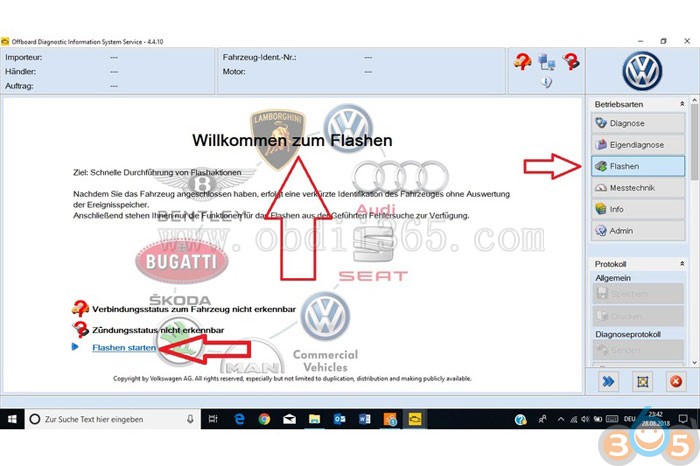Image resolution: width=700 pixels, height=466 pixels.
Task: Click the 'Fahrzeug-Ident.-Nr.:' label
Action: [259, 58]
